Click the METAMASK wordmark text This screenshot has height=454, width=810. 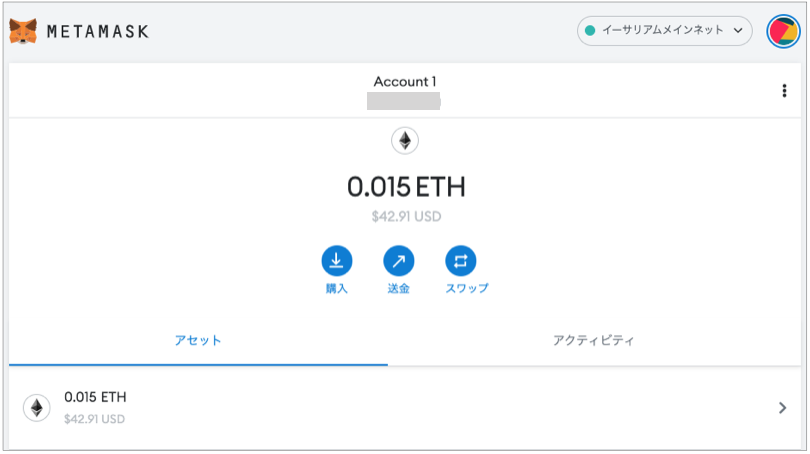pyautogui.click(x=98, y=32)
